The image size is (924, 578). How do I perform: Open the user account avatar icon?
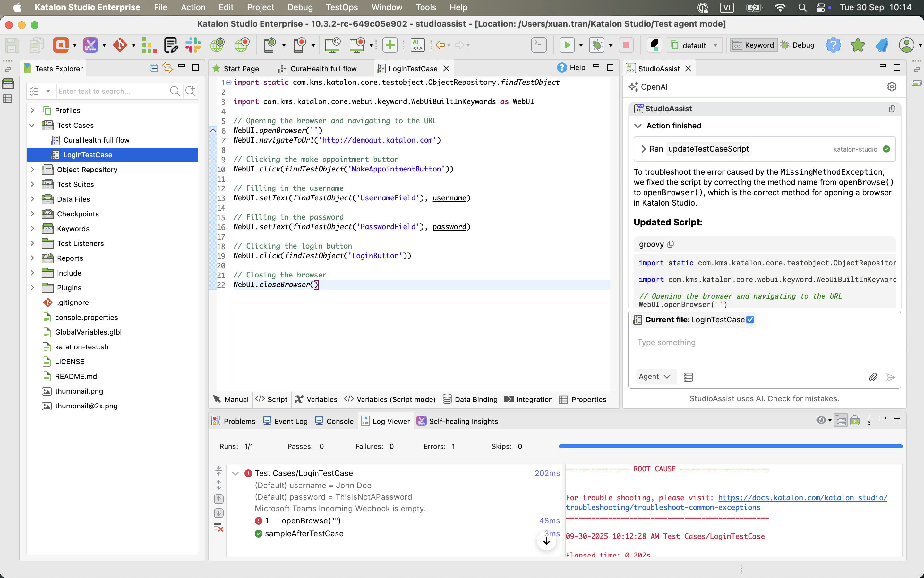(x=907, y=45)
